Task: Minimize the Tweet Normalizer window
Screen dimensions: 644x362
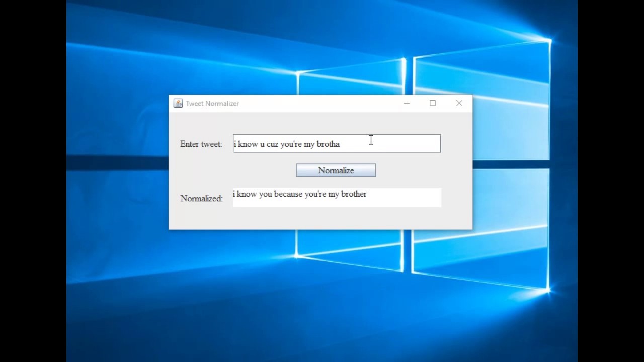Action: coord(407,103)
